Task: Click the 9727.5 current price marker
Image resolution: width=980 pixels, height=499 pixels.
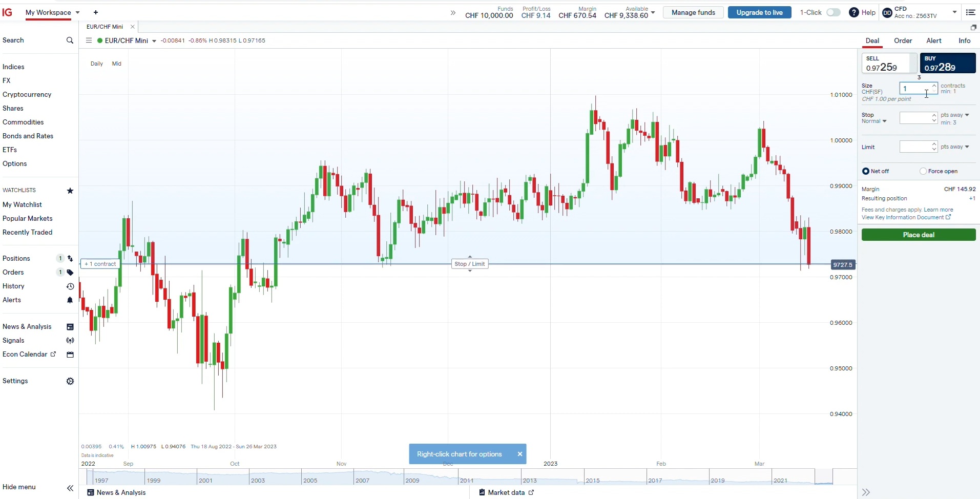Action: pyautogui.click(x=843, y=265)
